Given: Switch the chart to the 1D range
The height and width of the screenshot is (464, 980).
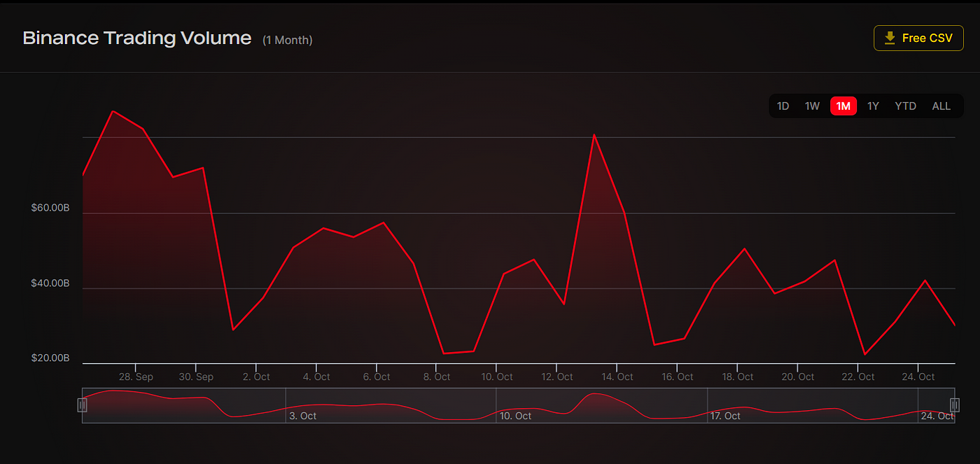Looking at the screenshot, I should (783, 106).
